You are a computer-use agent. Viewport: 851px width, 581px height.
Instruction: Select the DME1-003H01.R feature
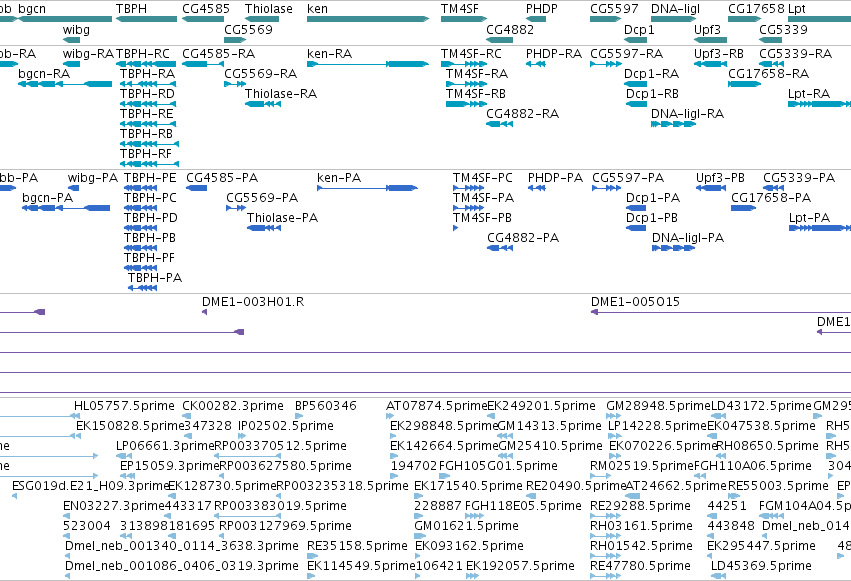[205, 312]
